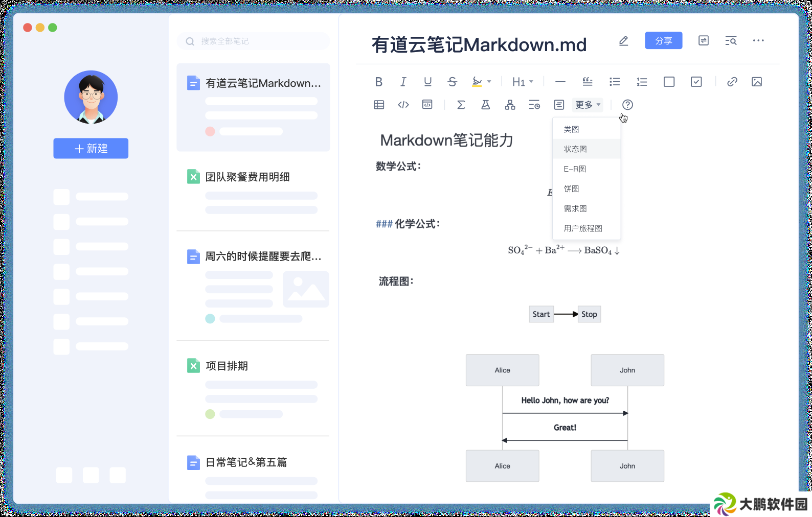Screen dimensions: 812x517
Task: Open the outline search icon
Action: coord(731,40)
